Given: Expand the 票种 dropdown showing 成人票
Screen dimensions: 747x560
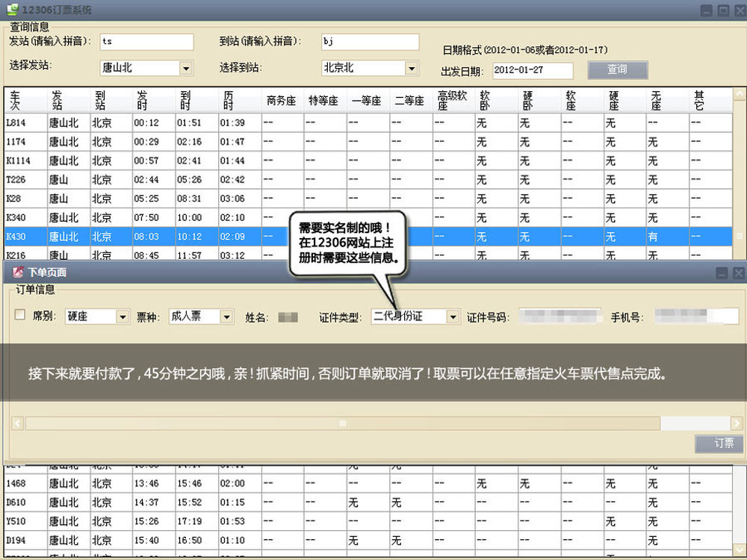Looking at the screenshot, I should 227,317.
